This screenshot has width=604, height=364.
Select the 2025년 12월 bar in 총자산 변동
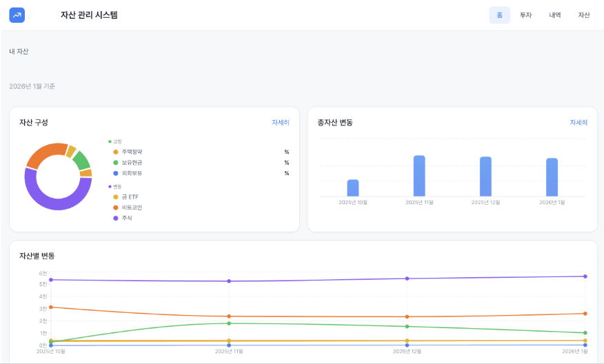485,176
